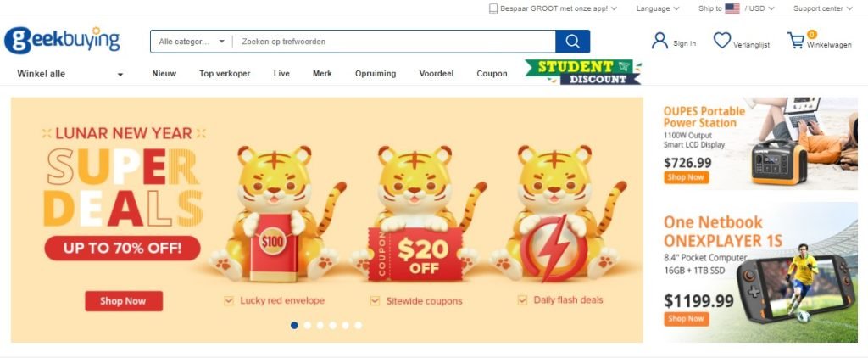
Task: Click the Daily flash deals checkmark
Action: 522,300
